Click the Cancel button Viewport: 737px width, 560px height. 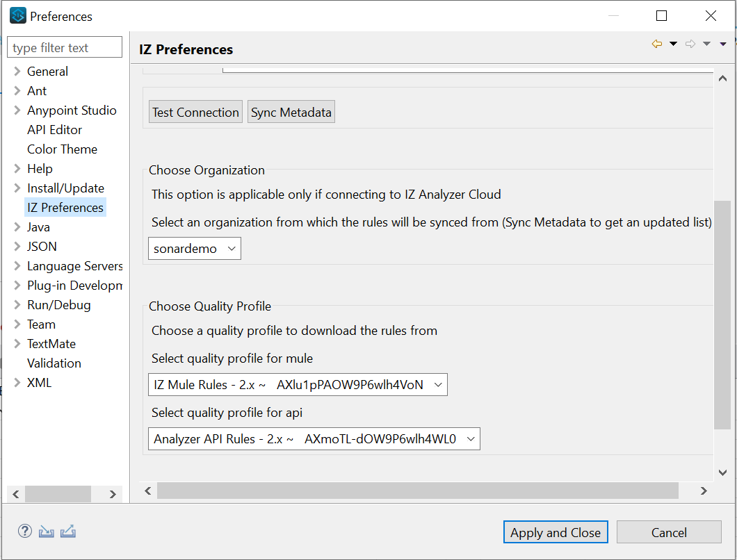[x=669, y=532]
